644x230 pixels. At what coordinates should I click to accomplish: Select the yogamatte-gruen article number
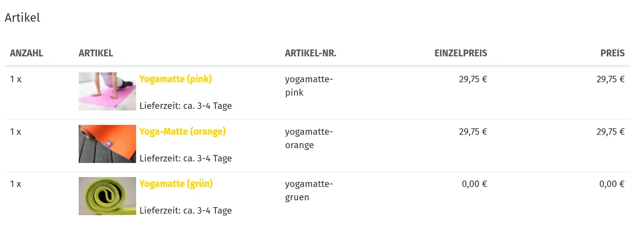(x=309, y=190)
